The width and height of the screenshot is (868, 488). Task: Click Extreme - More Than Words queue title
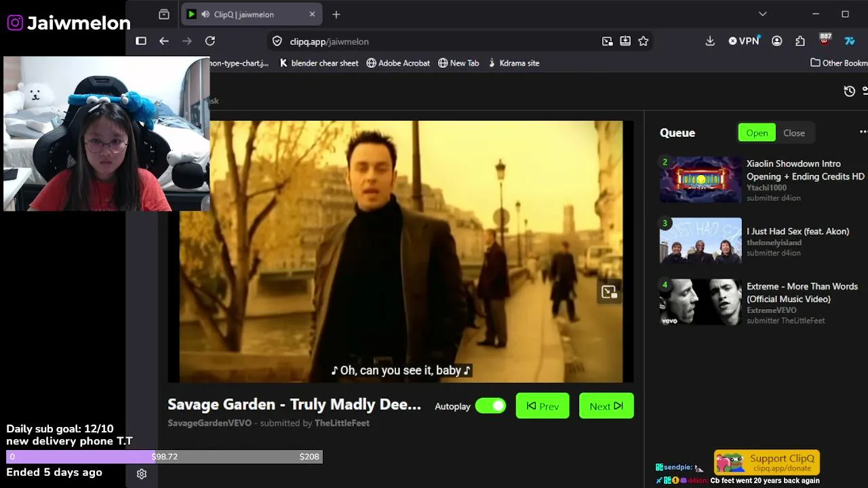tap(802, 293)
